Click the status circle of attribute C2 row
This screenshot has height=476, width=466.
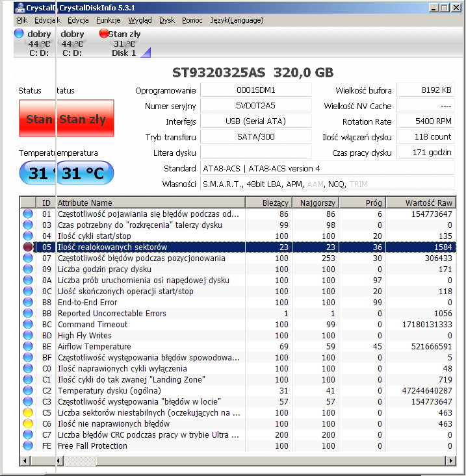28,390
